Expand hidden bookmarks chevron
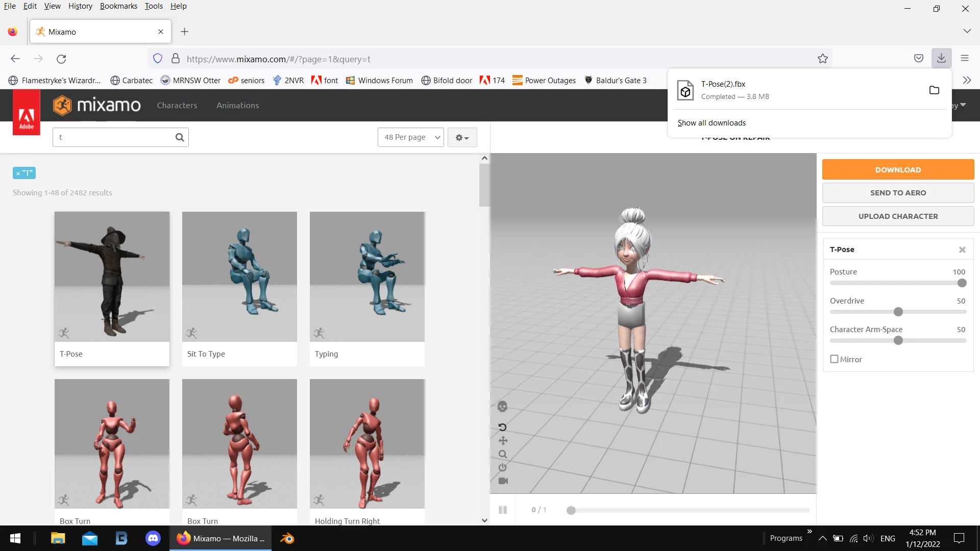The image size is (980, 551). click(x=967, y=81)
